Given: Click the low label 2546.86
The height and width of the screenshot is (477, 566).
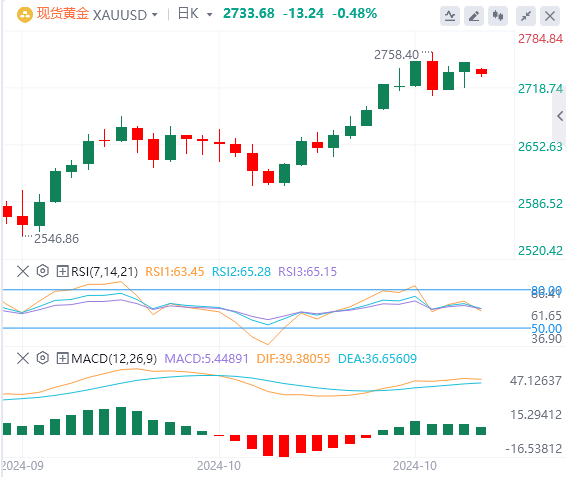Looking at the screenshot, I should 56,239.
